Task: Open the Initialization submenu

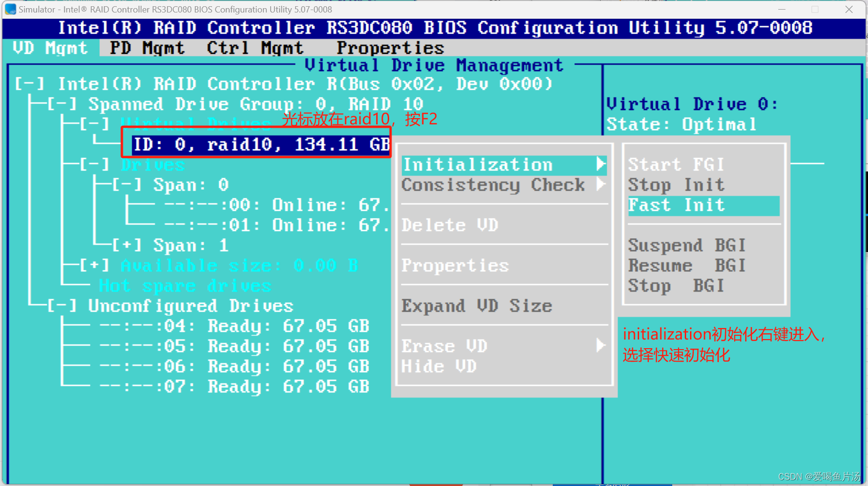Action: pos(504,165)
